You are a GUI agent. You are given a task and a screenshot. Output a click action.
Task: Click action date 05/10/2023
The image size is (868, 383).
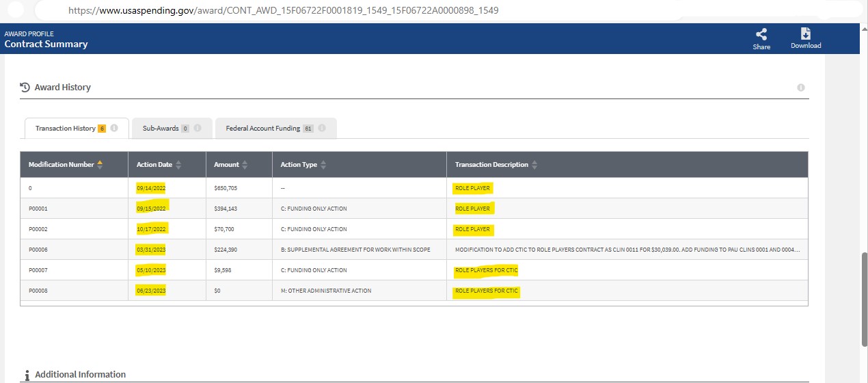(151, 270)
